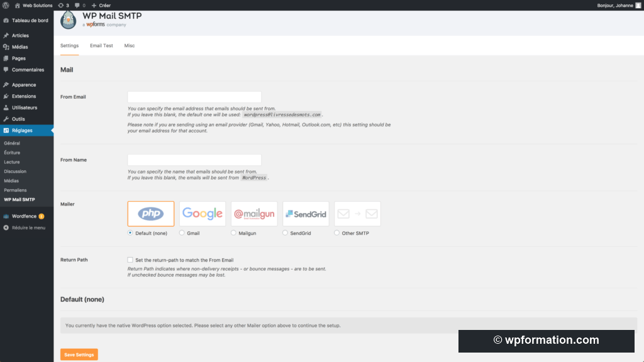
Task: Click the Utilisateurs person icon
Action: 6,107
